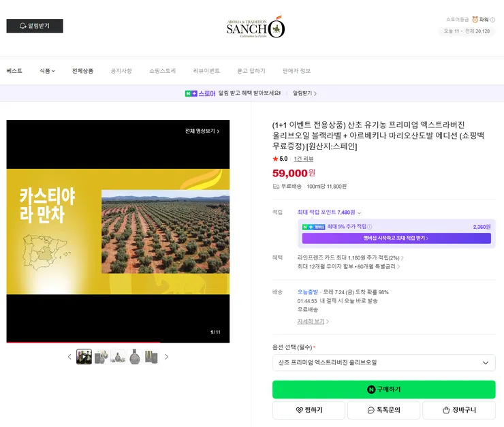
Task: Click the 오늘출발 delivery label
Action: click(x=308, y=292)
